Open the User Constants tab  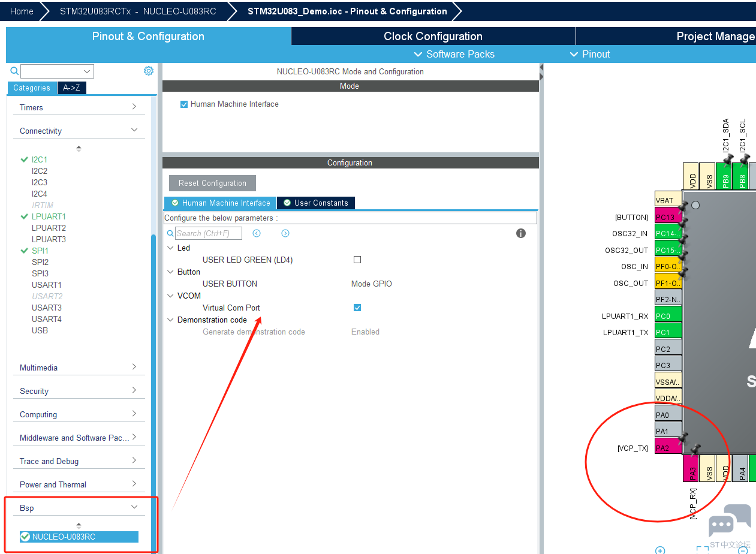click(316, 203)
